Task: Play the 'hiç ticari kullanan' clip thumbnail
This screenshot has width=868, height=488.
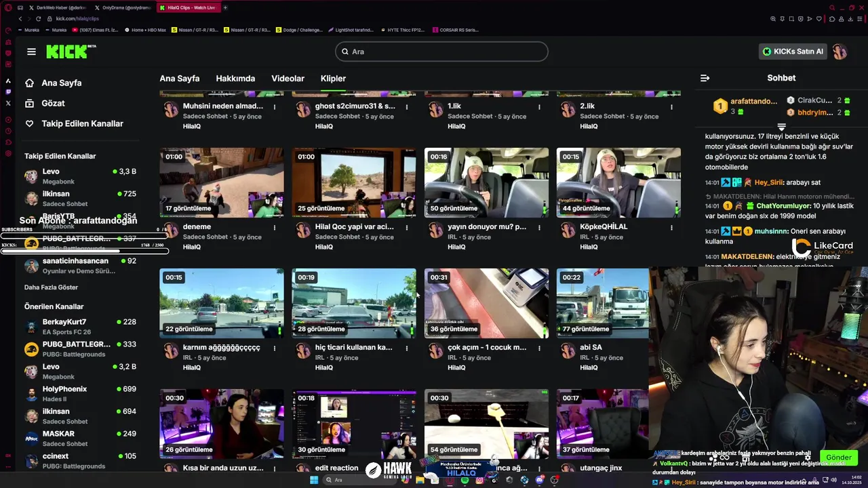Action: click(354, 304)
